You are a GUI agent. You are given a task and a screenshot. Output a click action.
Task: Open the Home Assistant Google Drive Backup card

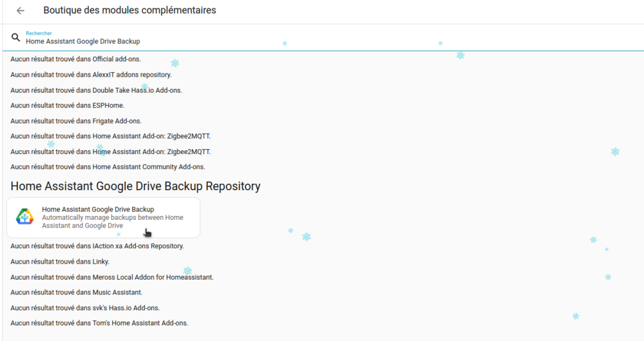(x=104, y=218)
